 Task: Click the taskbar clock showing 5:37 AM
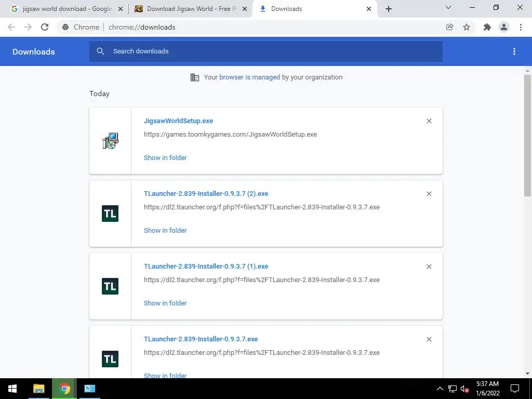pos(487,389)
